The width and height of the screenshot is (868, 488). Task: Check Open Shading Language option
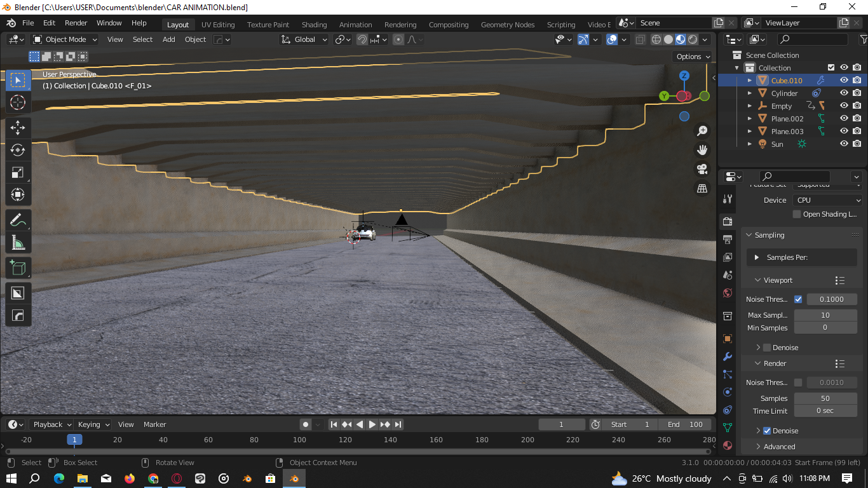click(x=797, y=214)
